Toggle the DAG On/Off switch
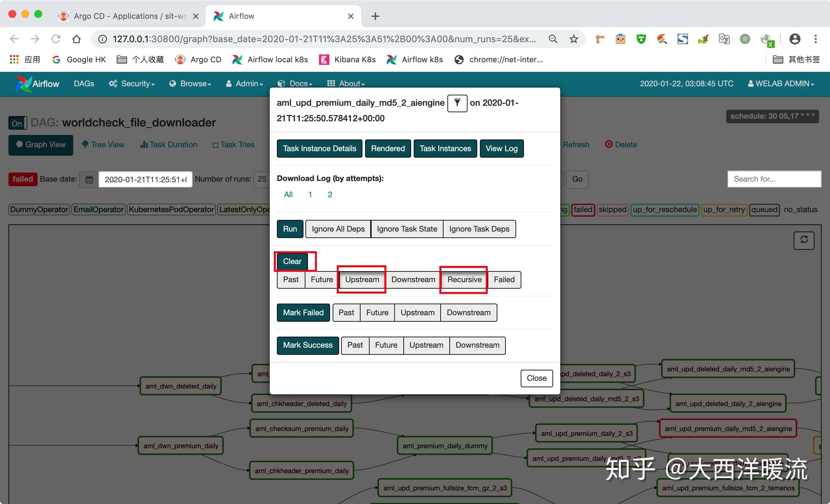Screen dimensions: 830x504 pos(17,123)
